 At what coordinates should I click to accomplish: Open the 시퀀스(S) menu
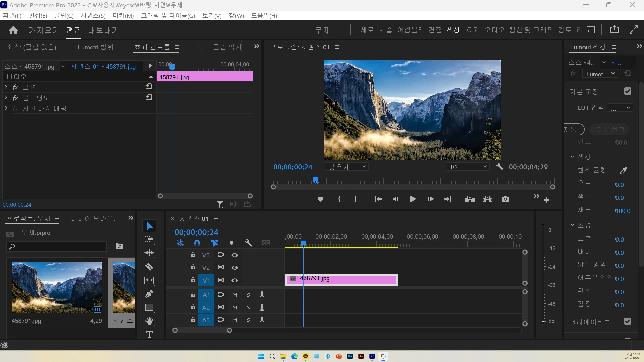(x=93, y=16)
